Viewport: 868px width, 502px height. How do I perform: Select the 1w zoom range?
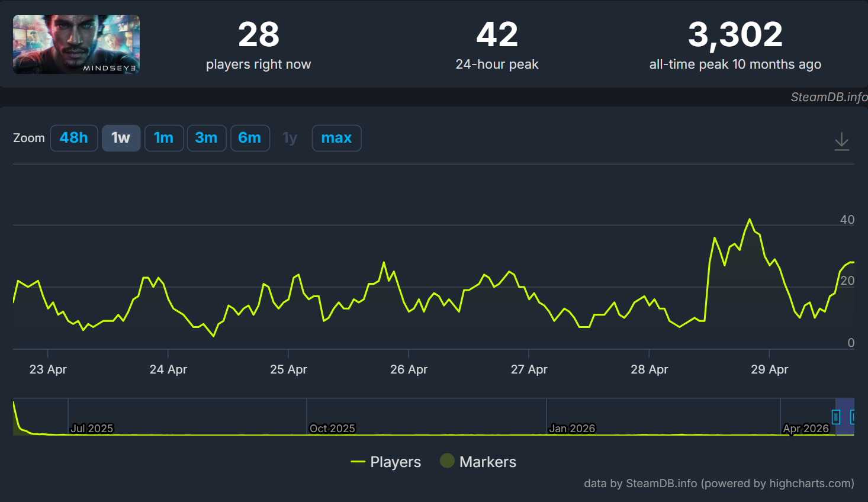point(121,138)
